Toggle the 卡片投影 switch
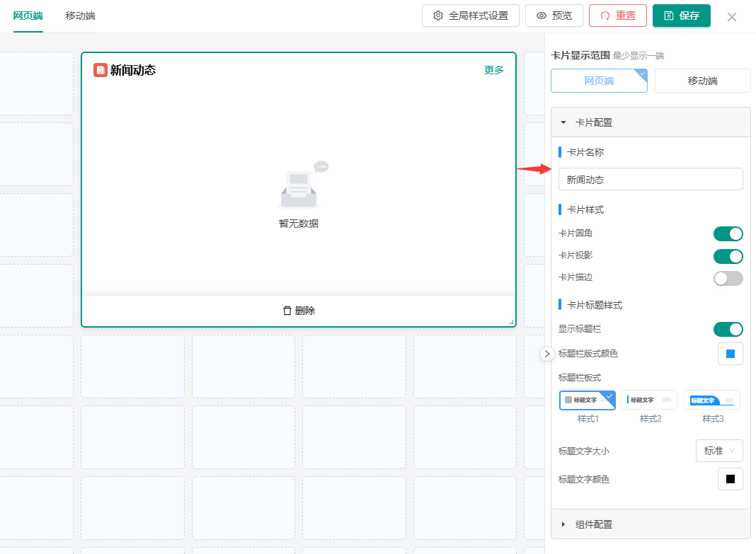Viewport: 756px width, 554px height. pos(728,256)
